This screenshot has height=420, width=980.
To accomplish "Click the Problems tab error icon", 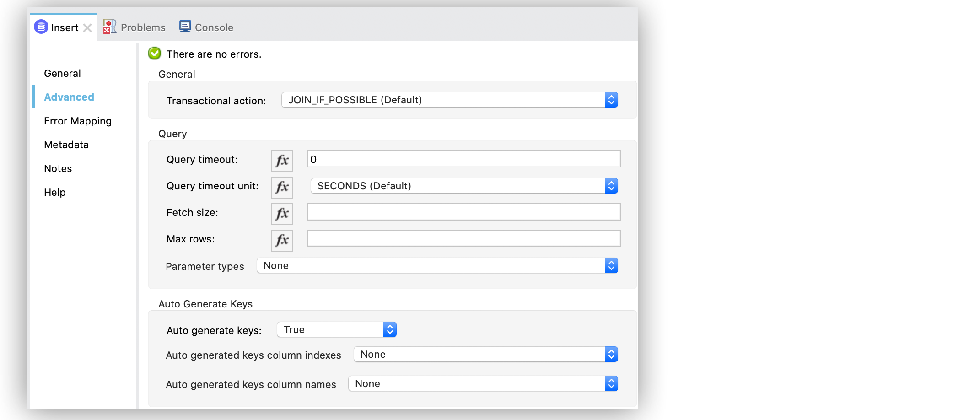I will pos(109,27).
